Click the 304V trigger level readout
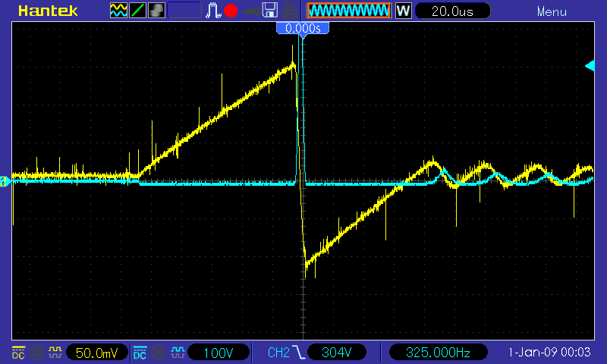 (x=336, y=353)
